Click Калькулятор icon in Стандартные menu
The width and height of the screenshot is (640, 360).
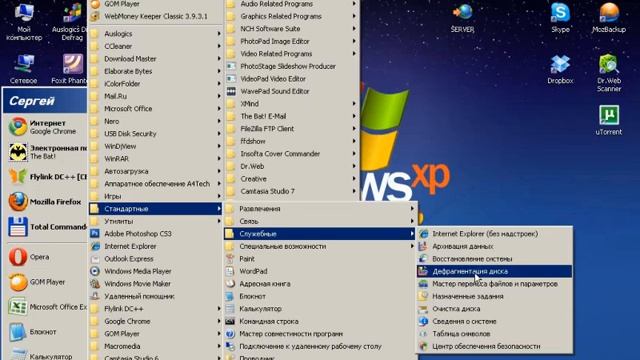[x=230, y=309]
